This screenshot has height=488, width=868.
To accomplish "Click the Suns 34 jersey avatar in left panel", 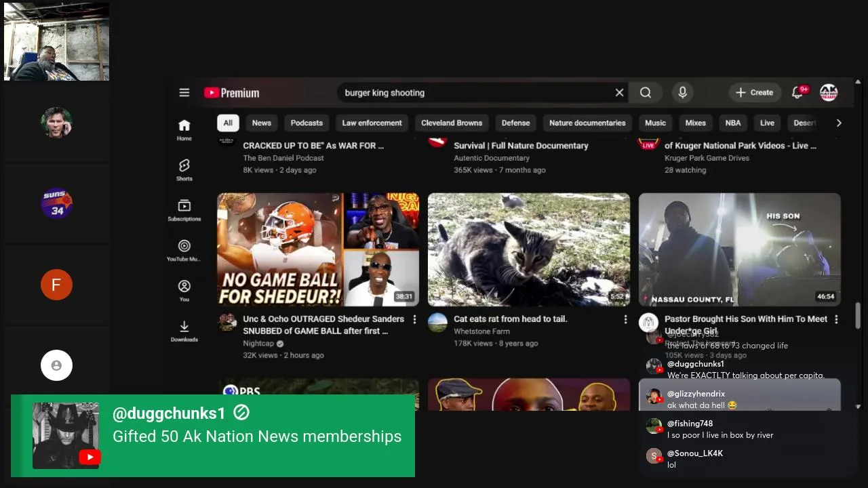I will pos(56,203).
